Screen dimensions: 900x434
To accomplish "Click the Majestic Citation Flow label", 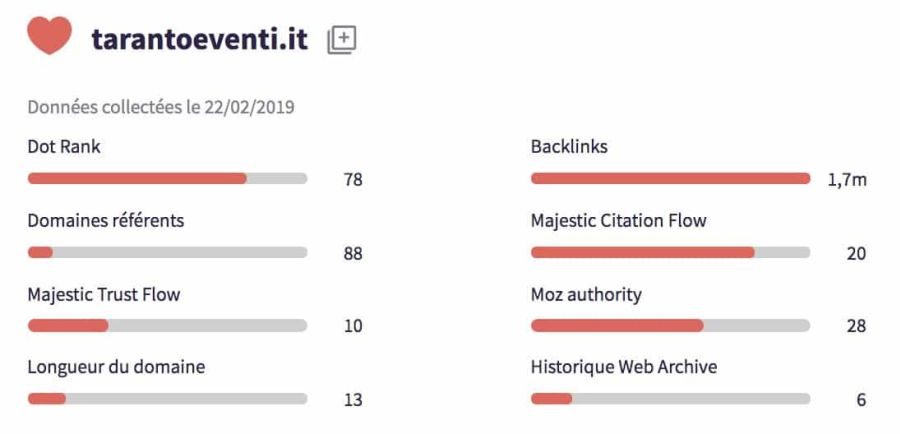I will pos(618,220).
